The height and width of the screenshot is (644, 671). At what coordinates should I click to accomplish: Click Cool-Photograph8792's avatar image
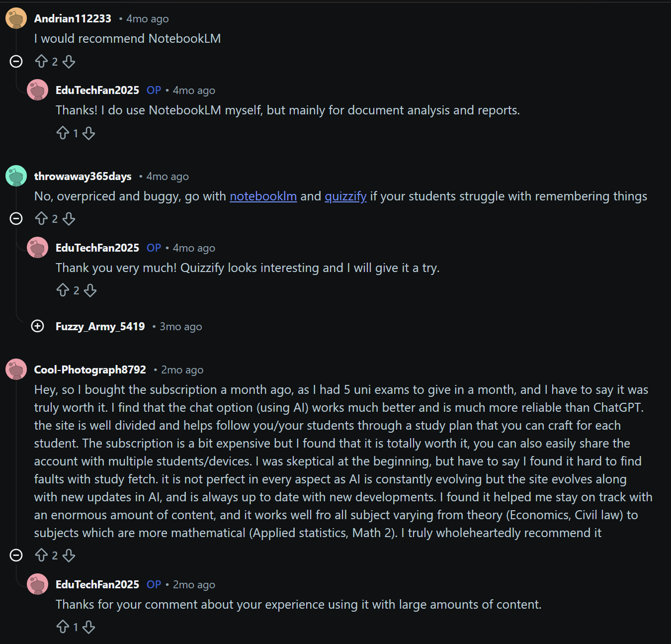(x=16, y=369)
